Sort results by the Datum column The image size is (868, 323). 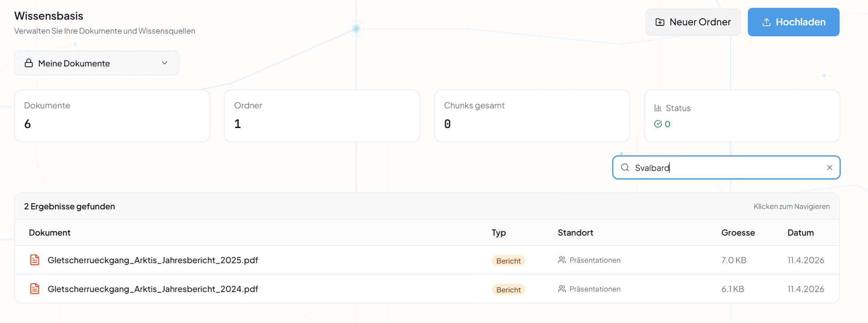point(801,232)
